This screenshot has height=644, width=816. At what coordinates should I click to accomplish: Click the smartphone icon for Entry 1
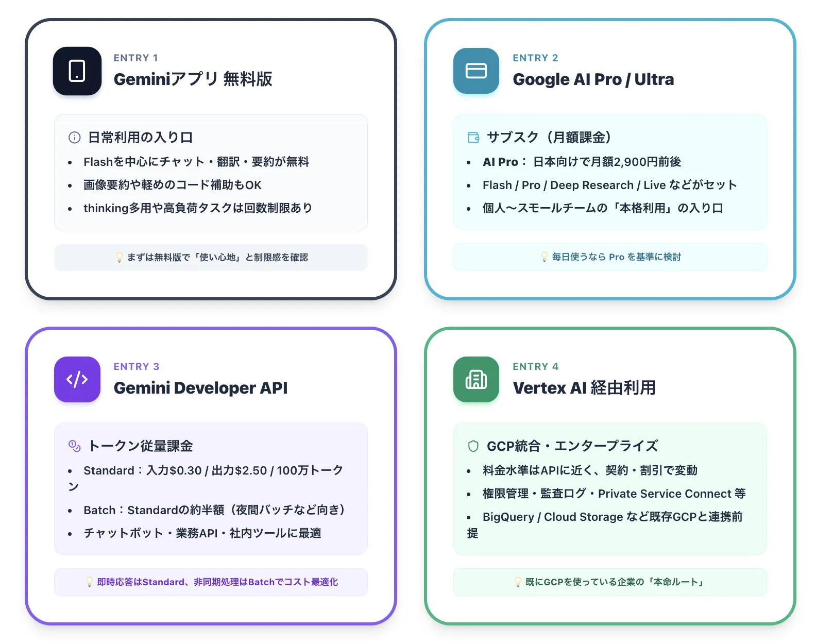click(77, 71)
